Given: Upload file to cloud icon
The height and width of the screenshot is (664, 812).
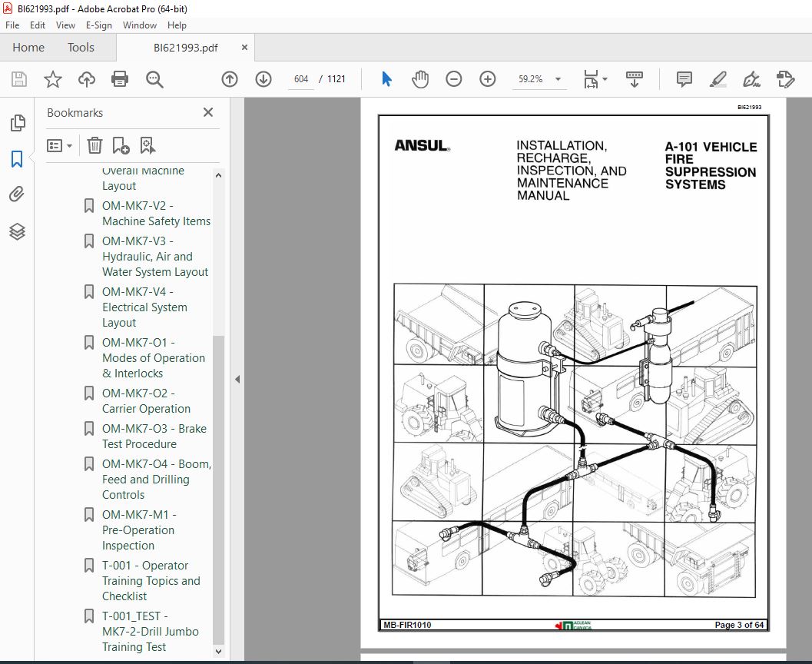Looking at the screenshot, I should pos(87,79).
